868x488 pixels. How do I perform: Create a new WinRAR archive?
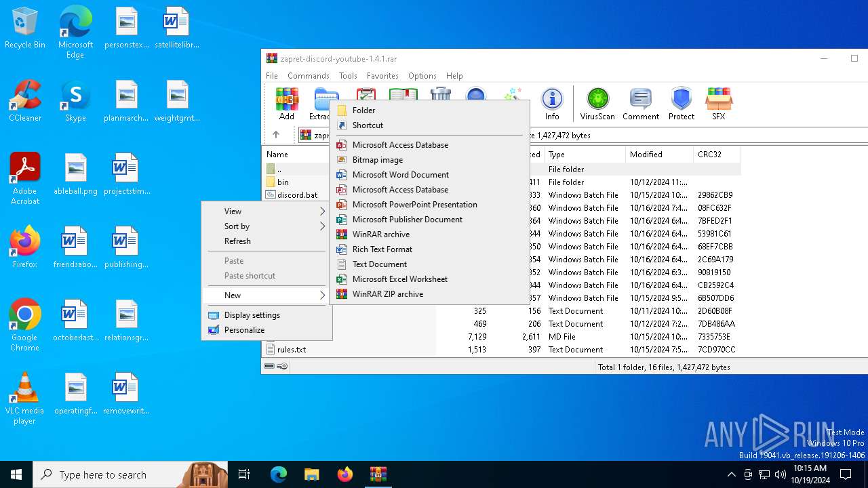[x=430, y=235]
